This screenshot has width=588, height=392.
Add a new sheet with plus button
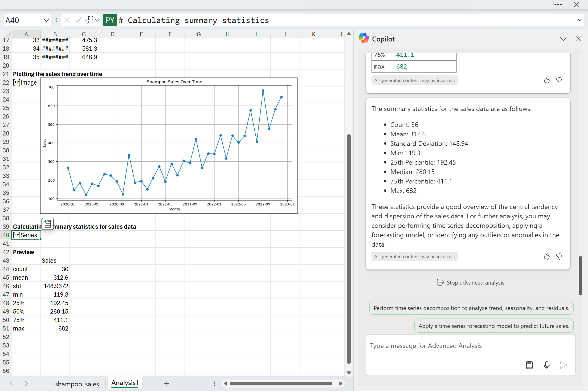(x=167, y=384)
